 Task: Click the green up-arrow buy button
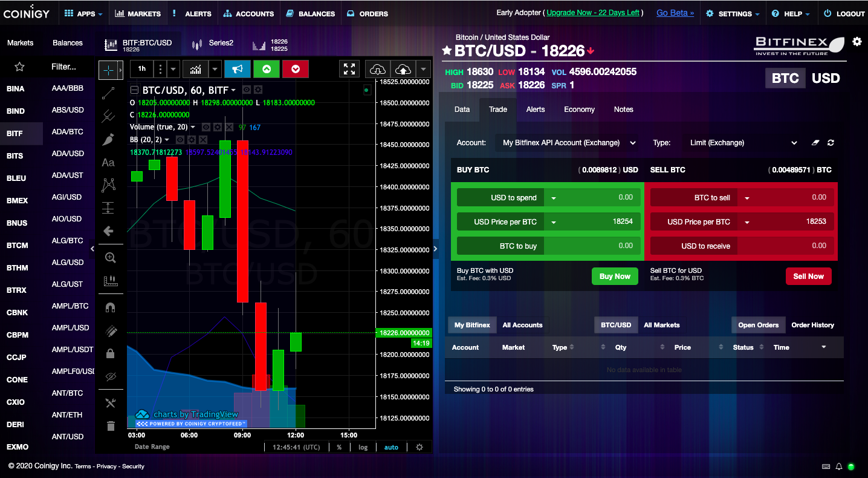[x=267, y=69]
